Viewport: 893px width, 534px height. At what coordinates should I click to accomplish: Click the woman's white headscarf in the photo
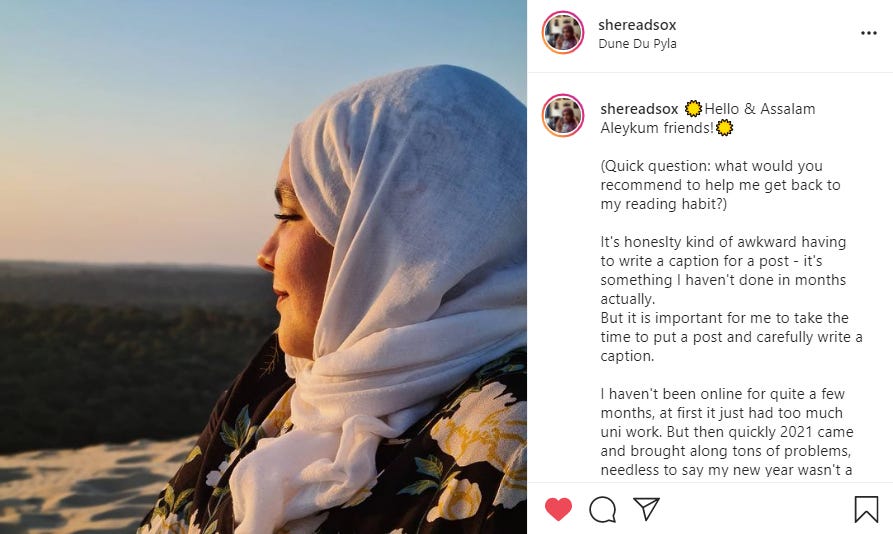(410, 228)
